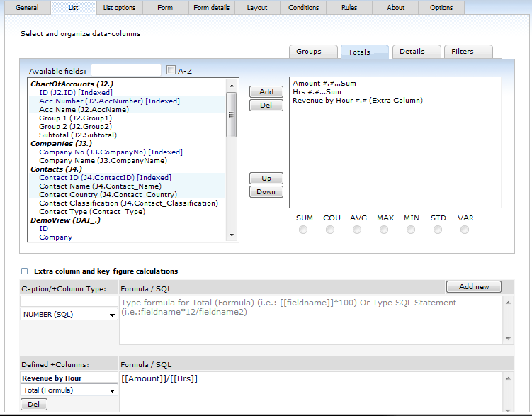
Task: Select 'Contact ID (J4.ContactID)' field
Action: 105,177
